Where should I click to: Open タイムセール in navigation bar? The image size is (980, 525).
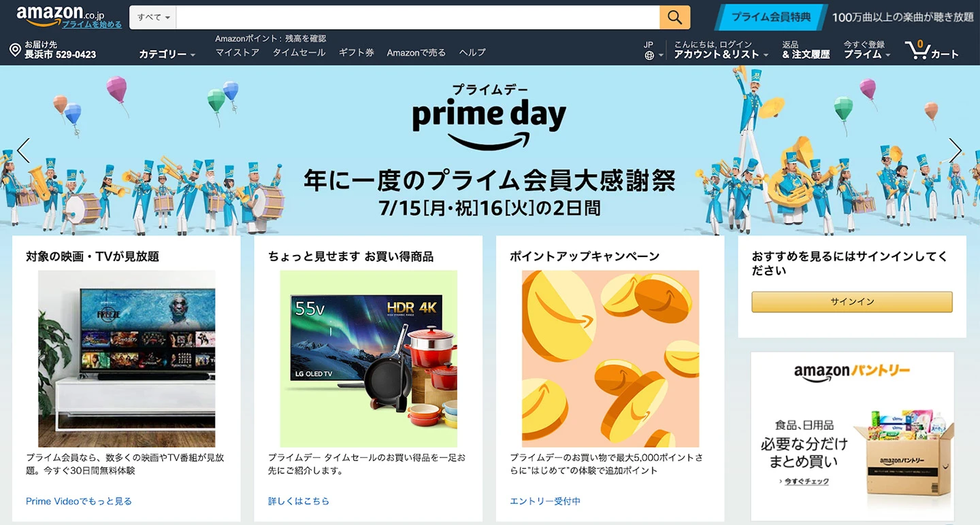[299, 52]
